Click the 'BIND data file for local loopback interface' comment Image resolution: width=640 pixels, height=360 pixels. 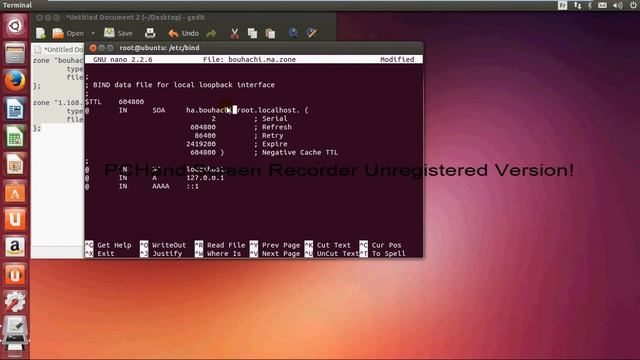[x=184, y=85]
